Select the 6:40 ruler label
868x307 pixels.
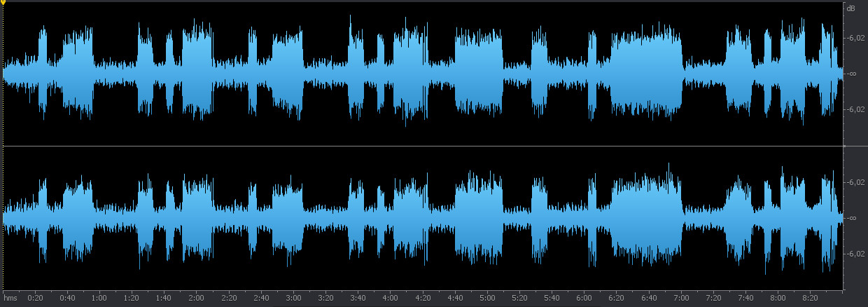click(x=649, y=297)
